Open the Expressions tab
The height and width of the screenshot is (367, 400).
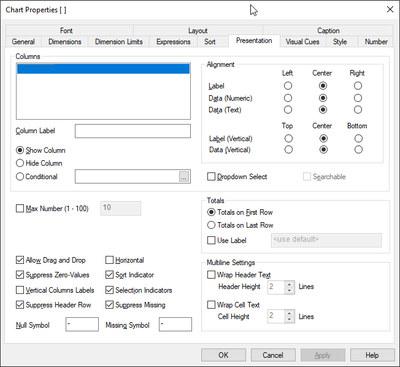(x=173, y=42)
